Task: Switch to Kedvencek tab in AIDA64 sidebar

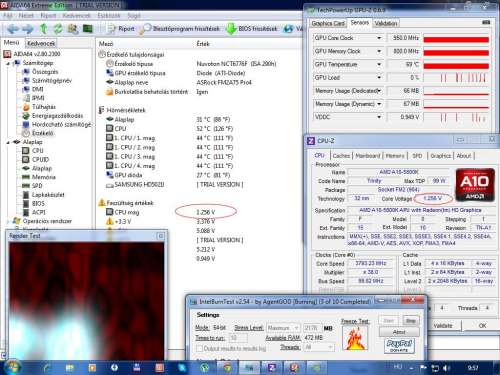Action: tap(41, 43)
